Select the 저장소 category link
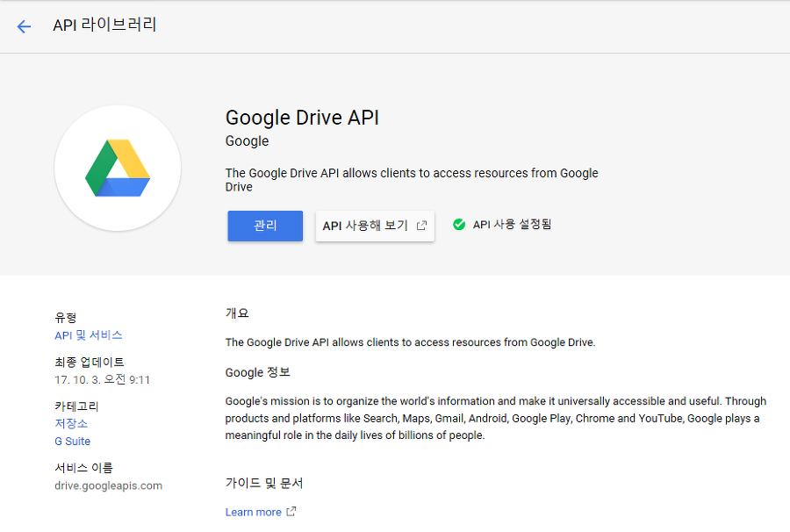The width and height of the screenshot is (790, 532). pyautogui.click(x=71, y=423)
